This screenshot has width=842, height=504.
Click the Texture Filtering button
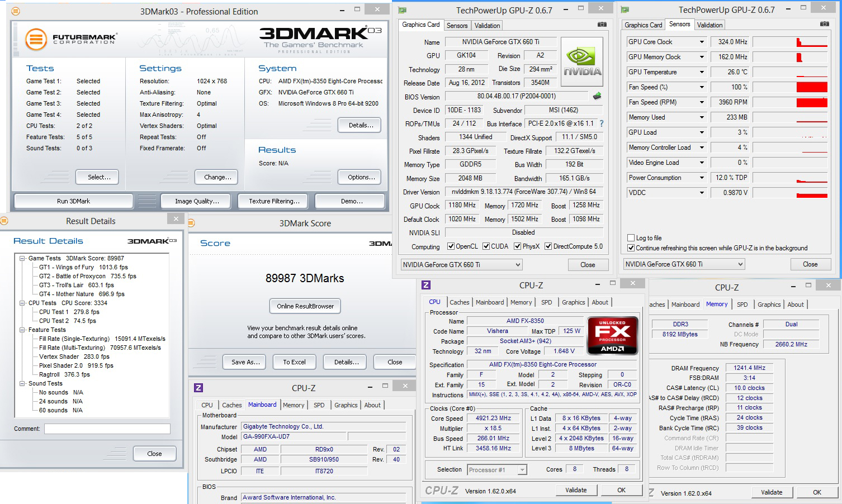(x=274, y=201)
